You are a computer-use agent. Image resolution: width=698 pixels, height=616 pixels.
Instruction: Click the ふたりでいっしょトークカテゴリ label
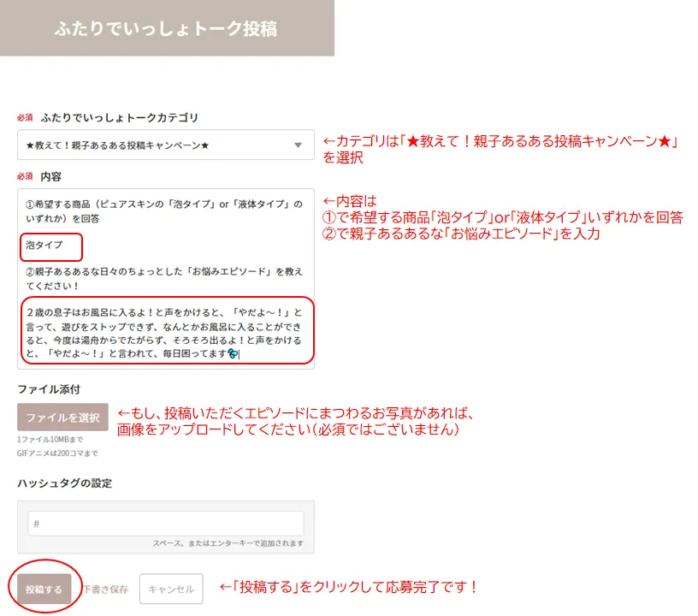[x=119, y=117]
